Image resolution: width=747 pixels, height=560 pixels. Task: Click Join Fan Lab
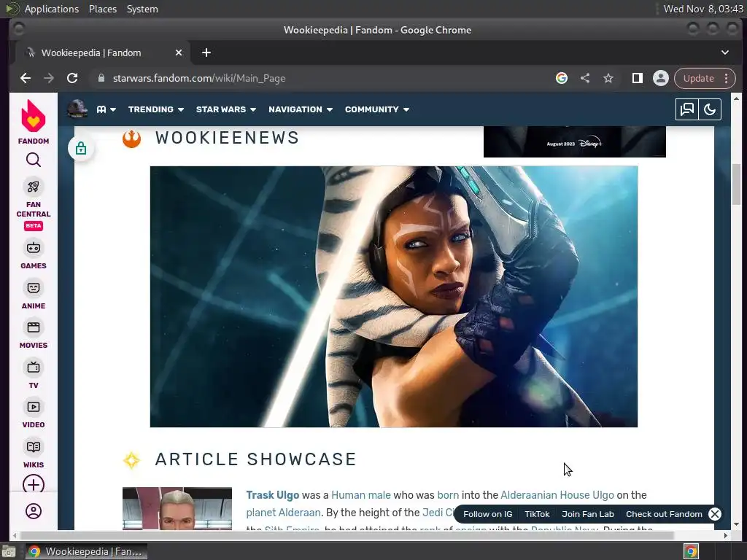coord(587,514)
